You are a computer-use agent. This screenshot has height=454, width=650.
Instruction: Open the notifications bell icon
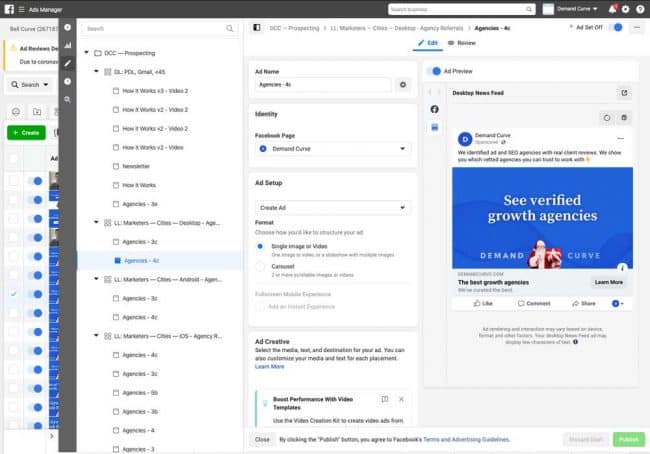point(612,8)
